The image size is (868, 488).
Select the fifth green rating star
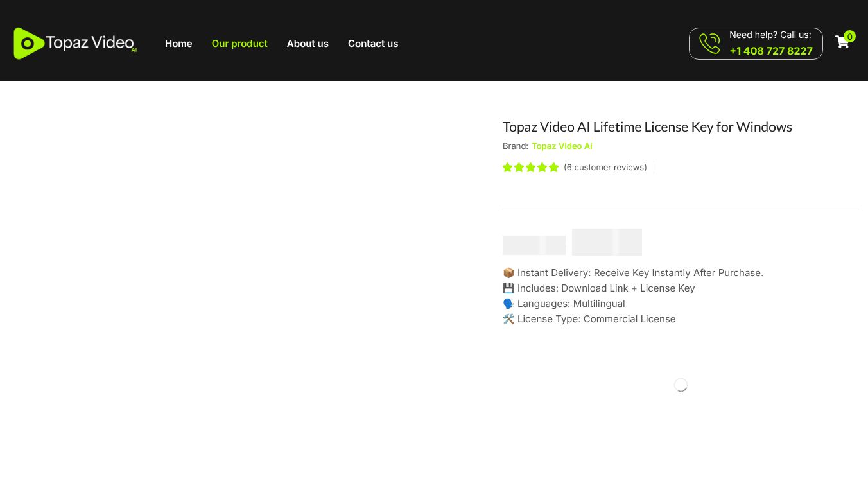tap(554, 167)
